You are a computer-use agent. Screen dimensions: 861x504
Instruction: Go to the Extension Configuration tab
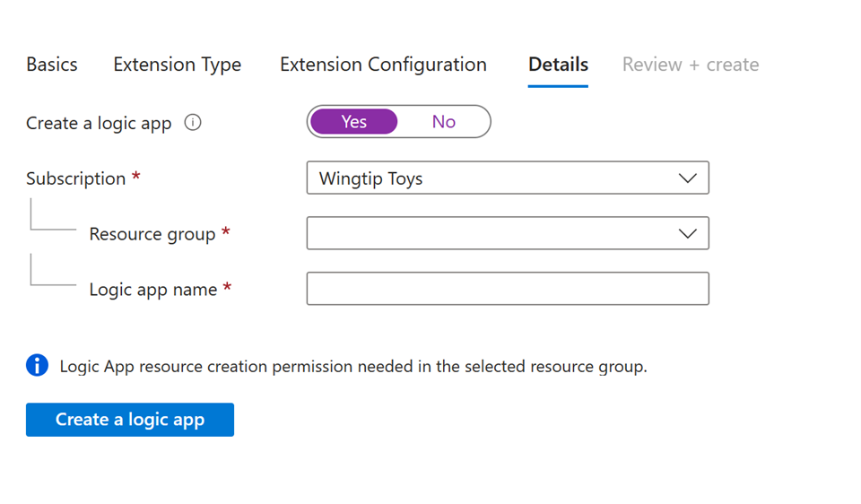coord(383,65)
